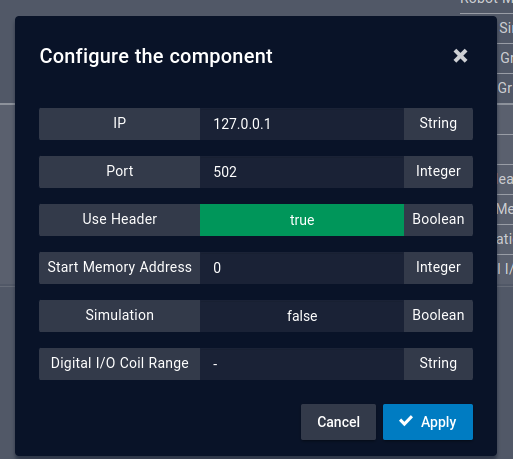
Task: Select the Simulation label
Action: [x=119, y=316]
